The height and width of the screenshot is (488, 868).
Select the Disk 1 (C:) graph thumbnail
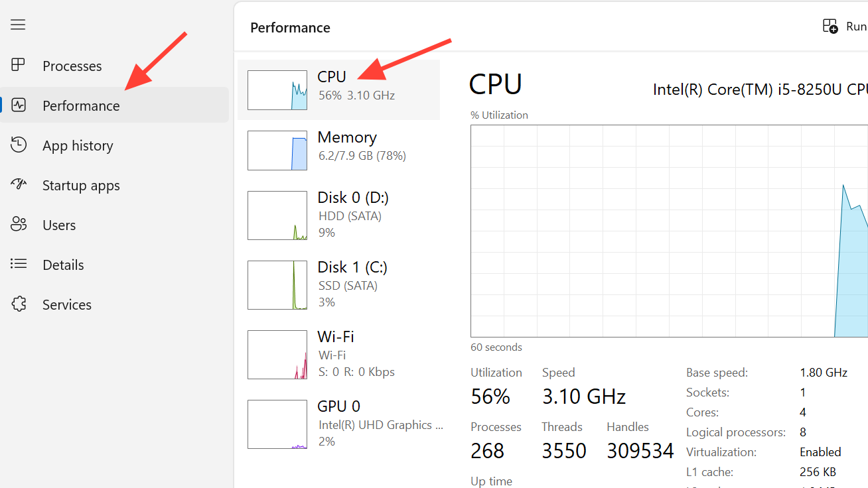pyautogui.click(x=277, y=285)
